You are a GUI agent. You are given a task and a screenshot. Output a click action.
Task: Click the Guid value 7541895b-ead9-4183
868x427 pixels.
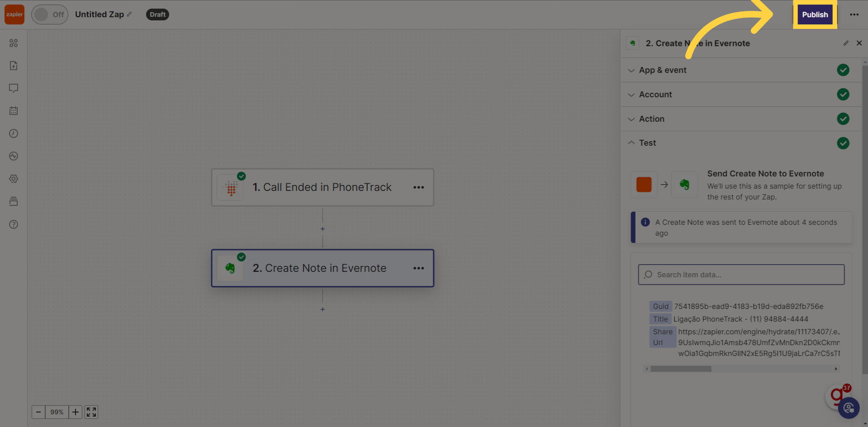(x=749, y=306)
